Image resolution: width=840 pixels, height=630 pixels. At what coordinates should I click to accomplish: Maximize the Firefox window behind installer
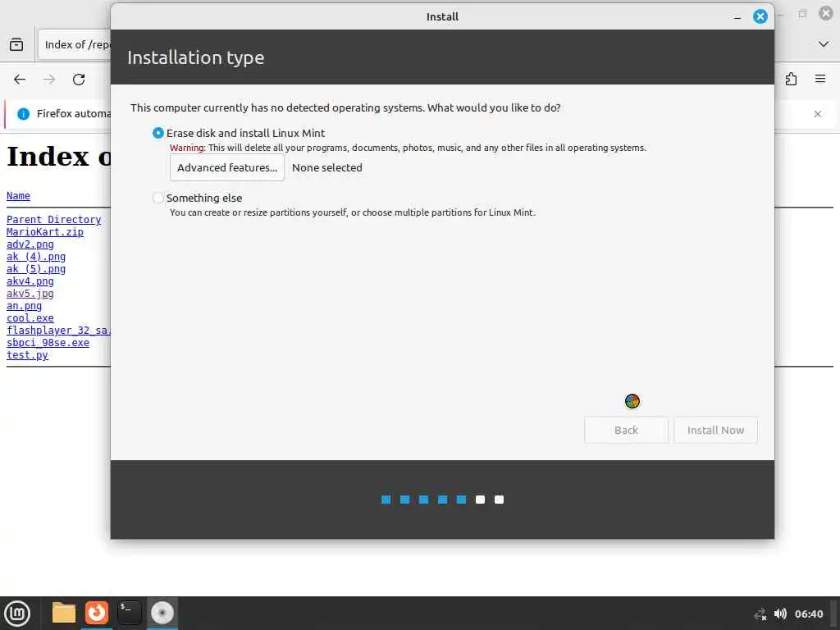coord(802,14)
